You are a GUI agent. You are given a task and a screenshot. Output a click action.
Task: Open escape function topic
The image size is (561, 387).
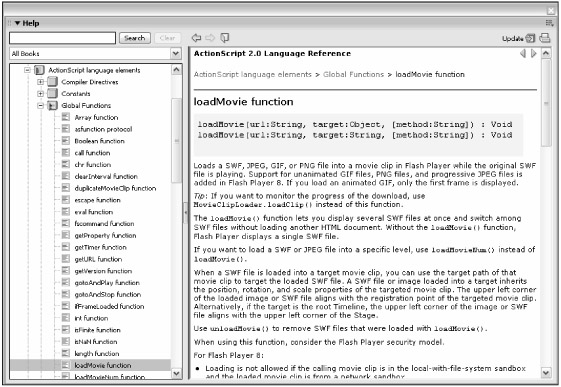[97, 200]
